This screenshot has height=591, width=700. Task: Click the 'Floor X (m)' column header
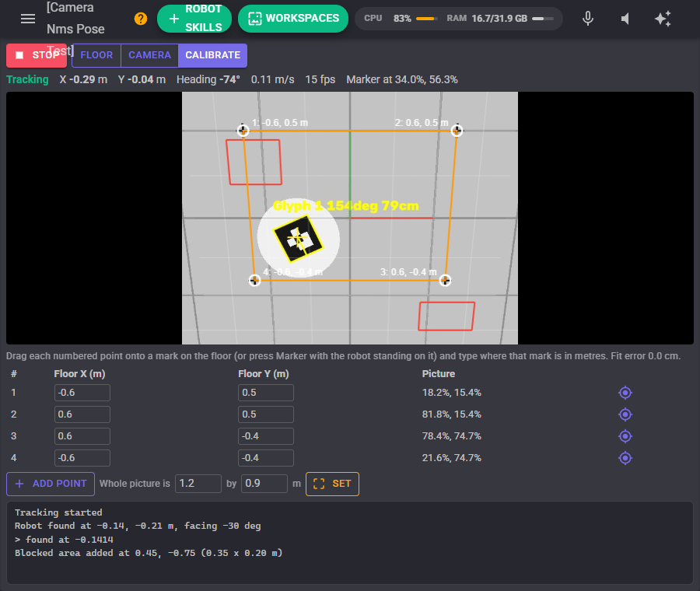[79, 374]
